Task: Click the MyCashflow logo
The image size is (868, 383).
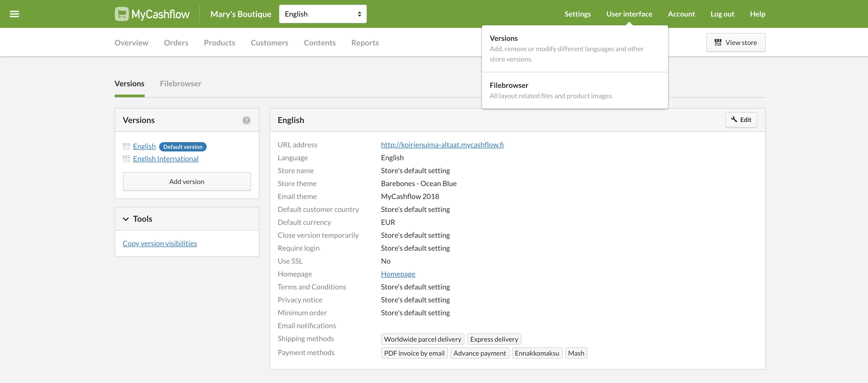Action: coord(152,14)
